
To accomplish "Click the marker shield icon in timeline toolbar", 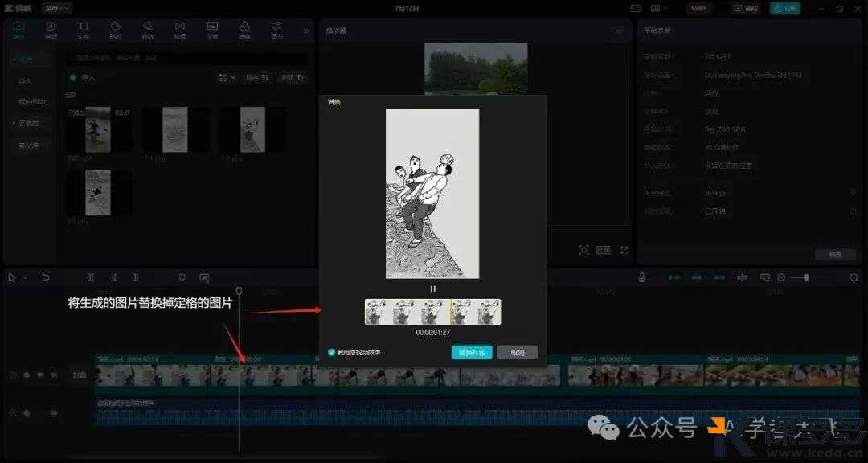I will tap(182, 277).
